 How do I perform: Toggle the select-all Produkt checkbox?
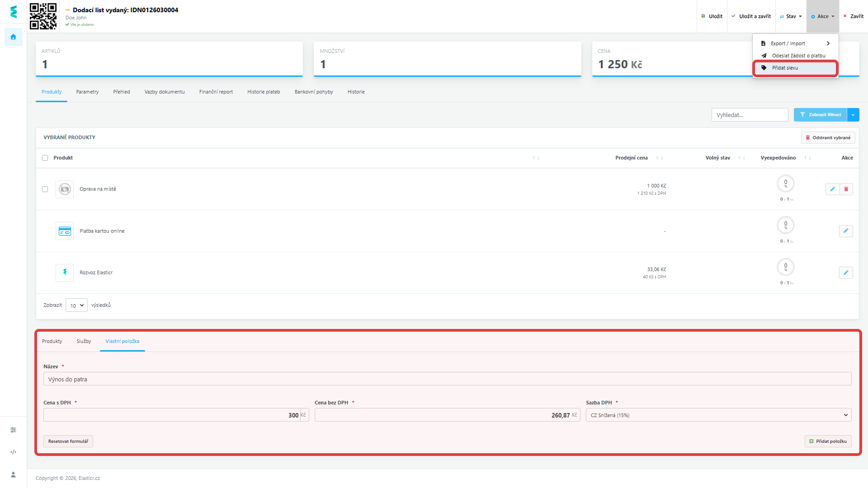click(45, 158)
